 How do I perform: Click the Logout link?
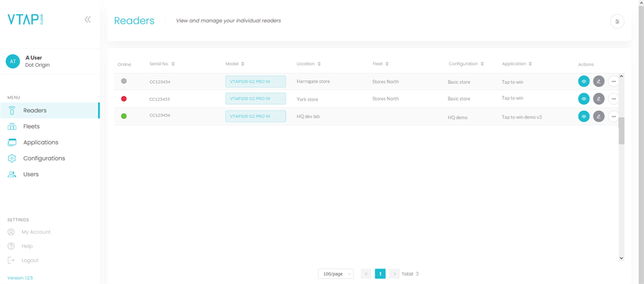pos(30,261)
